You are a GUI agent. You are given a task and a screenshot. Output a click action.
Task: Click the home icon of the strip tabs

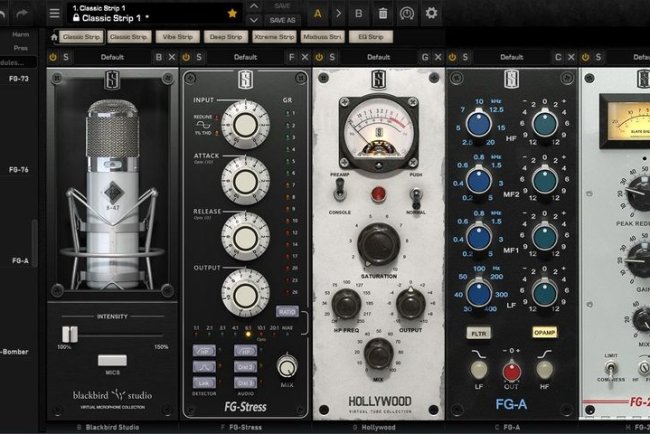tap(54, 37)
